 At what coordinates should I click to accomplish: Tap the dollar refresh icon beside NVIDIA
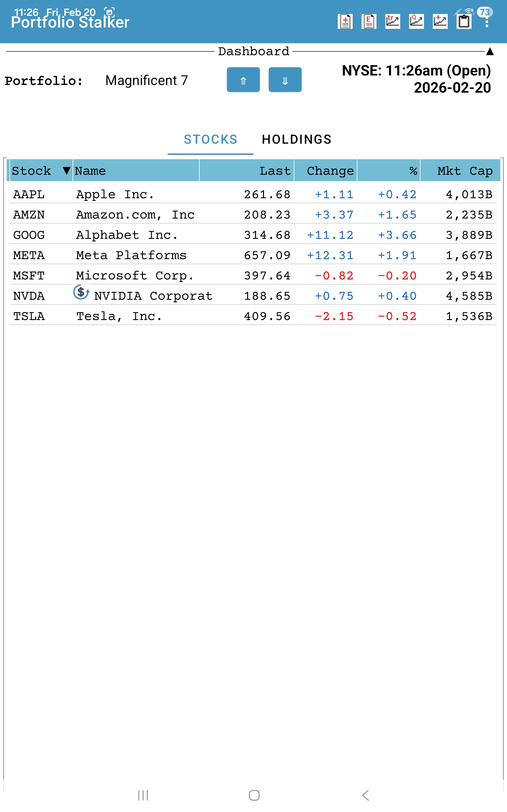point(81,292)
